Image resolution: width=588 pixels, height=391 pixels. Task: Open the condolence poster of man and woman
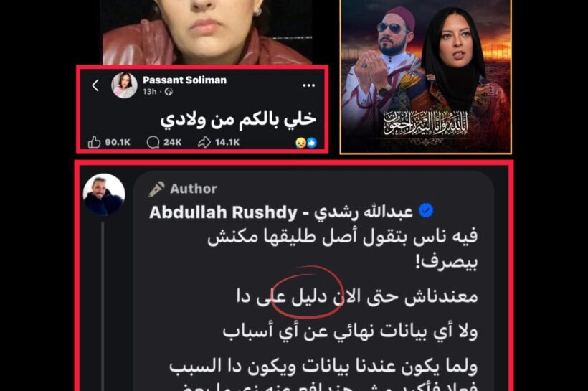tap(426, 77)
